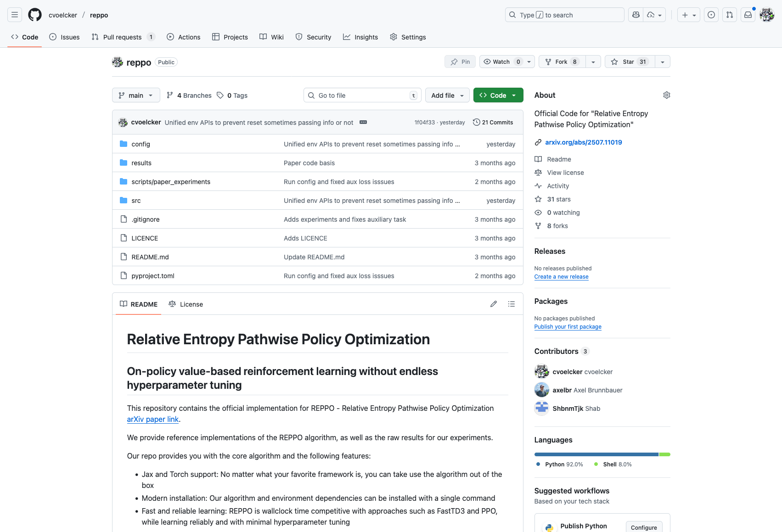Click Create a new release link
The width and height of the screenshot is (782, 532).
point(561,277)
